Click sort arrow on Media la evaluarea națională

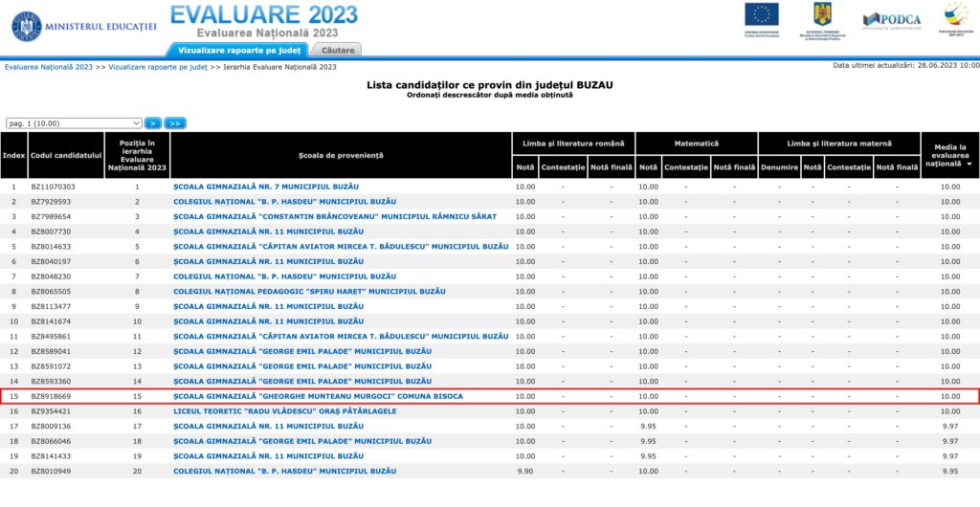tap(969, 165)
